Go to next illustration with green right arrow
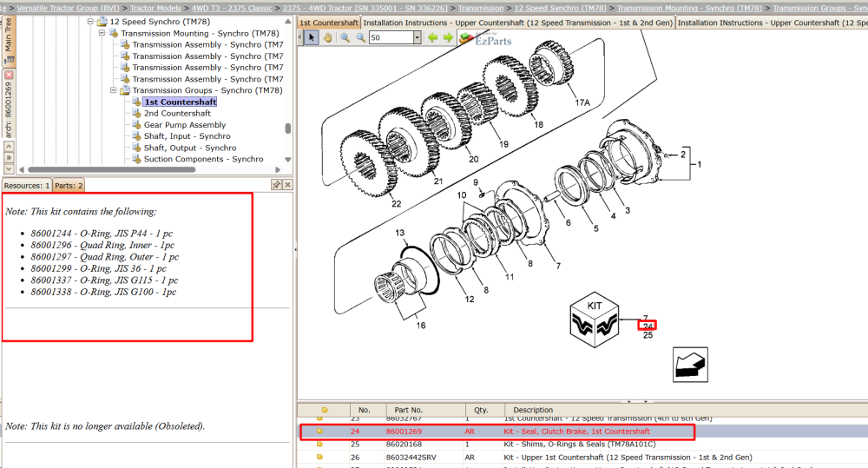Screen dimensions: 868x468 coord(448,37)
